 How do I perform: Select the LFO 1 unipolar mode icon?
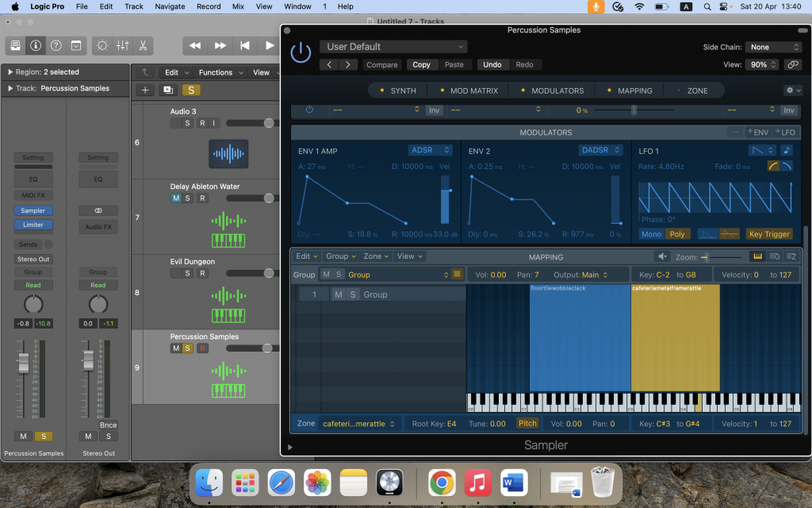click(x=707, y=234)
